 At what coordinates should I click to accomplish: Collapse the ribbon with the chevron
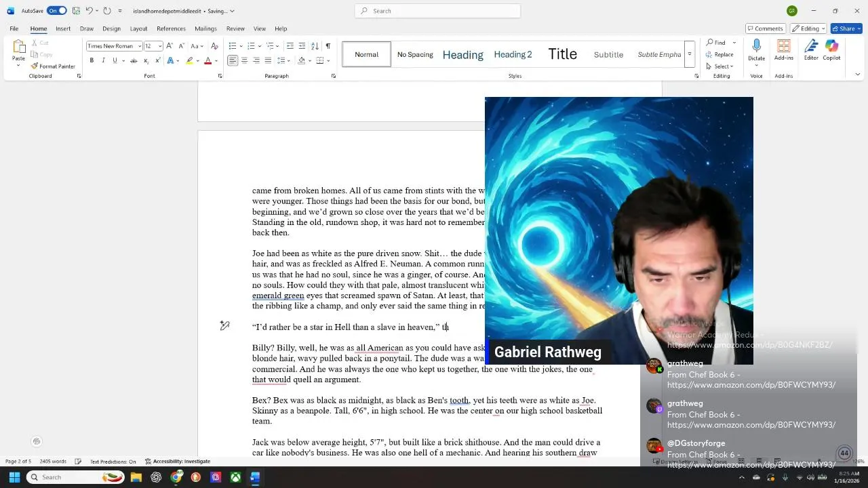(857, 75)
